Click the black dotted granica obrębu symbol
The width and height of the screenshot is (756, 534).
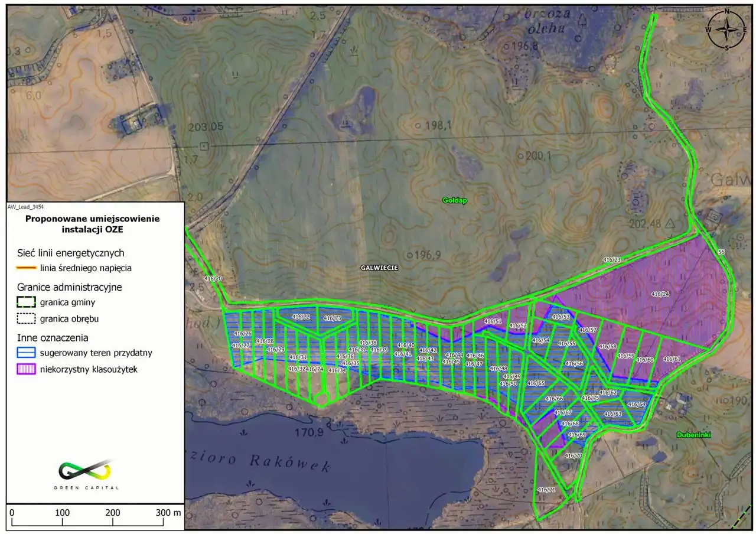point(26,319)
